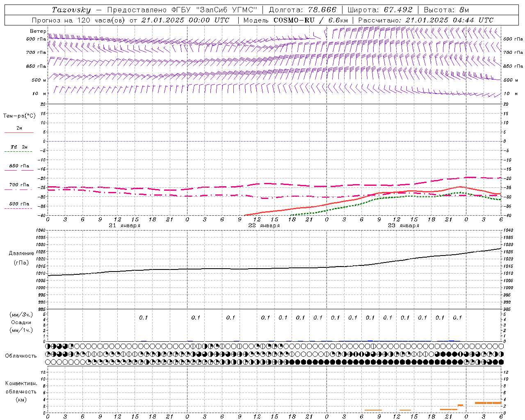Click the 'Конвективн.' label
Screen dimensions: 525x420
tap(21, 383)
